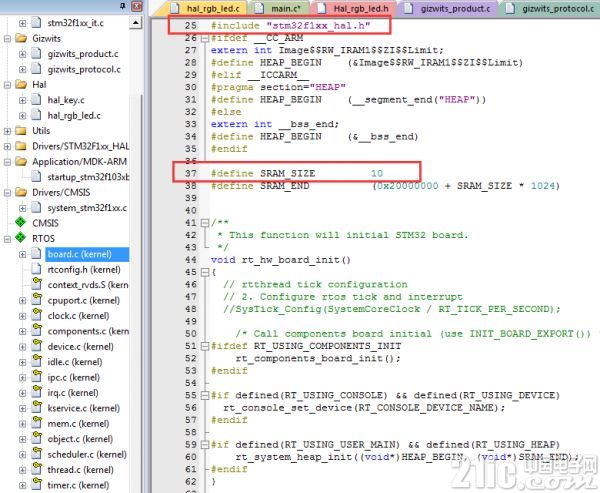The width and height of the screenshot is (600, 493).
Task: Select gizwits_protocol.c in project tree
Action: [84, 69]
